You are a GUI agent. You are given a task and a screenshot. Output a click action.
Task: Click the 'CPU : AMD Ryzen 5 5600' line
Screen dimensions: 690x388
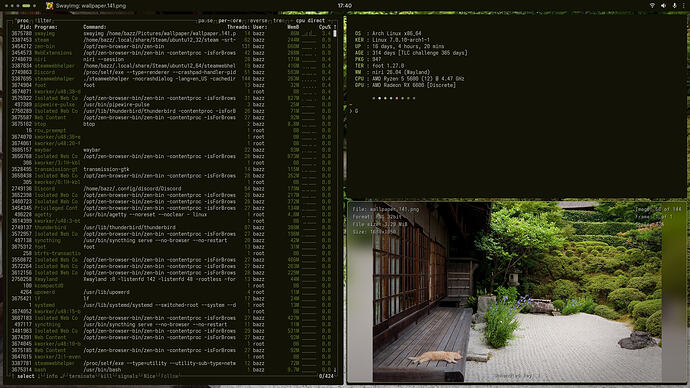point(409,79)
